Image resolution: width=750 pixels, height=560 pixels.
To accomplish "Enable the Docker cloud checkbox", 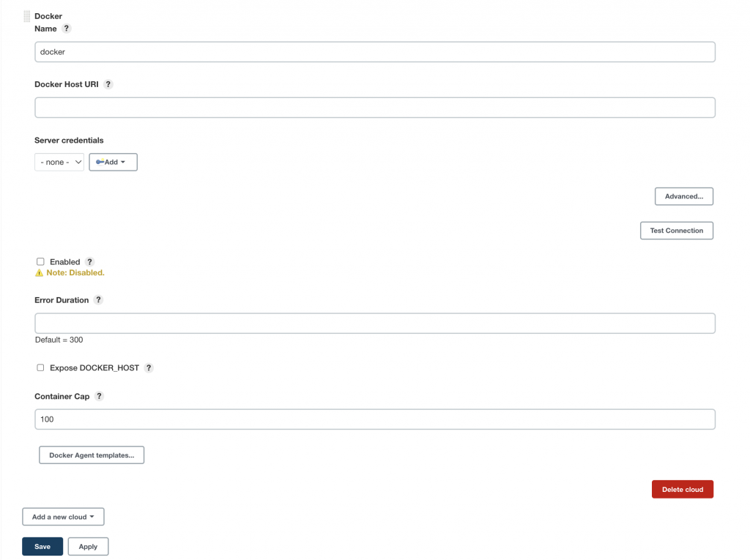I will 40,261.
